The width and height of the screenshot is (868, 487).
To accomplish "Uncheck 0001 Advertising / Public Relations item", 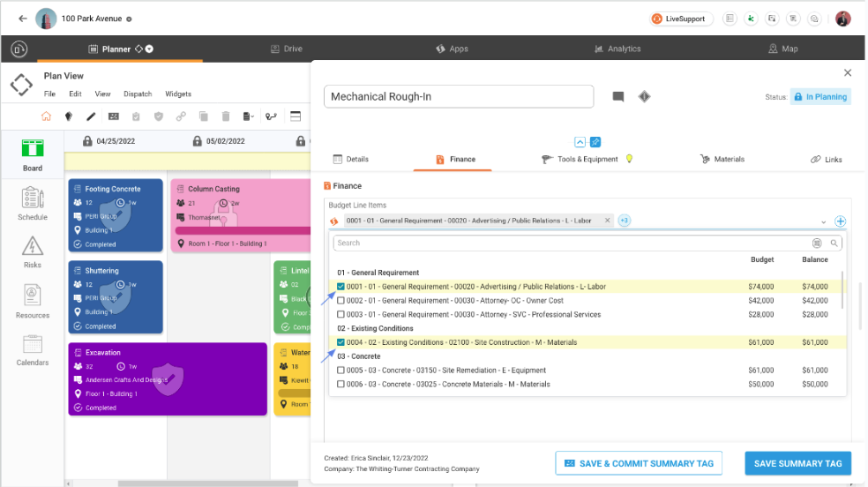I will 340,287.
